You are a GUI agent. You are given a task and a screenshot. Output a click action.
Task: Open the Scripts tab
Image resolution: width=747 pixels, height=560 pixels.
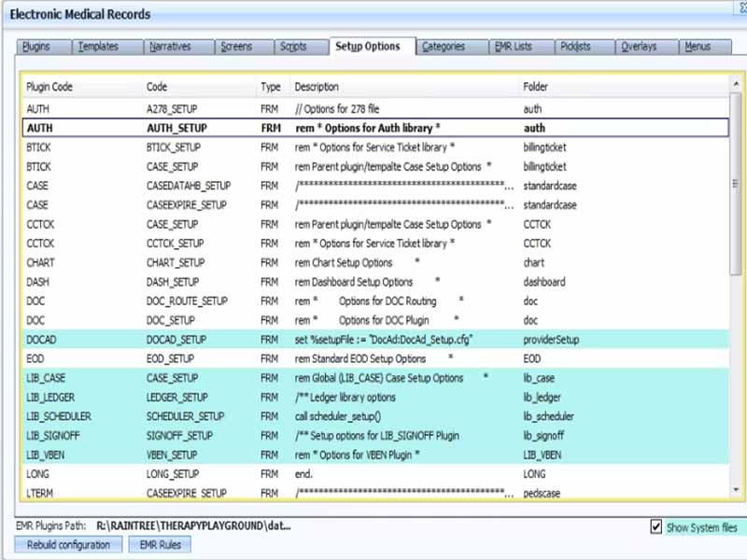point(292,47)
